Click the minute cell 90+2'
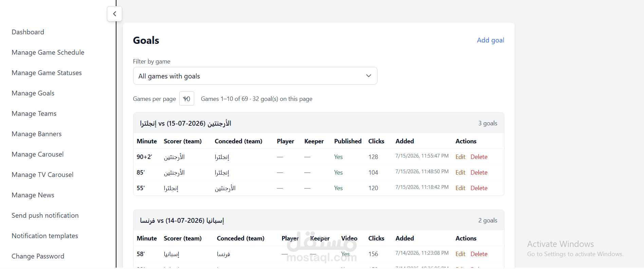The width and height of the screenshot is (644, 269). [144, 157]
